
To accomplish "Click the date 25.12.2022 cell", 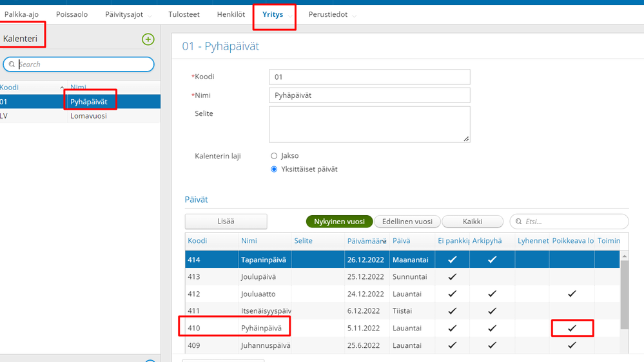I will [366, 276].
